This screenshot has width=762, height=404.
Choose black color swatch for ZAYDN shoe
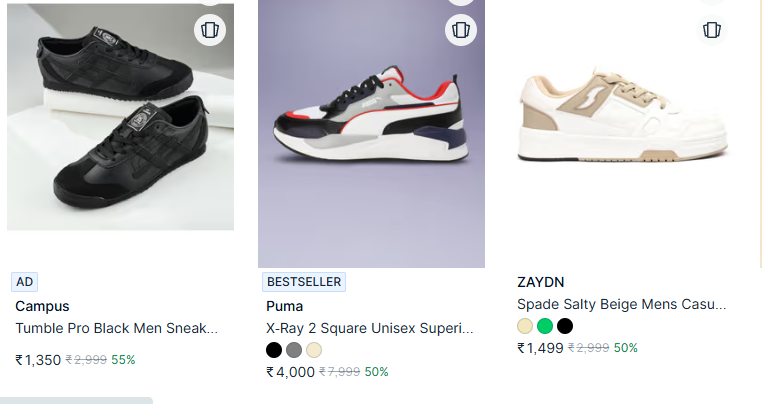565,326
